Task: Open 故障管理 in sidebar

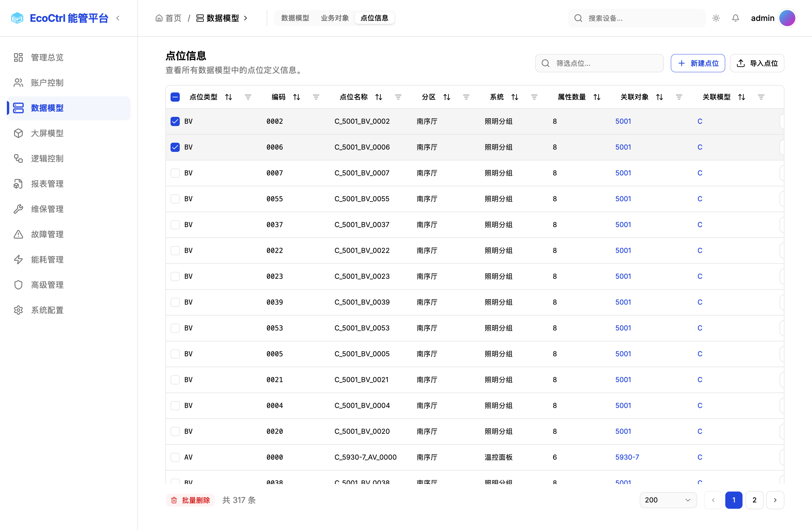Action: coord(68,234)
